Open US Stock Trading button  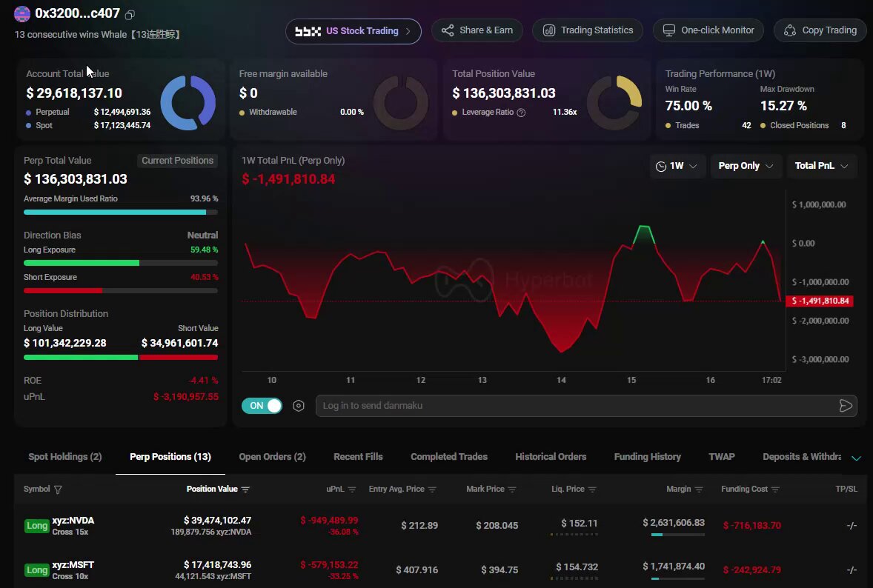(353, 31)
